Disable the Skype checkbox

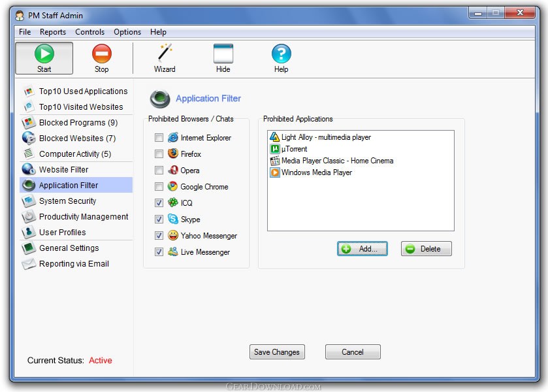(159, 219)
